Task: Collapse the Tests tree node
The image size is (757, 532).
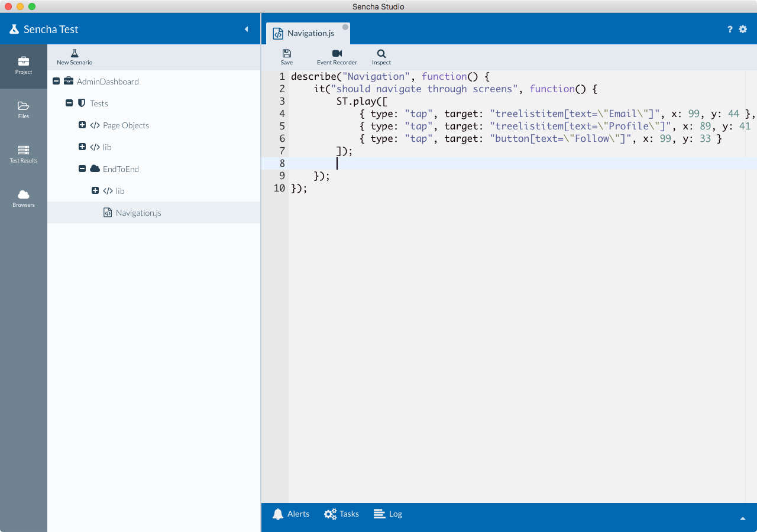Action: tap(69, 103)
